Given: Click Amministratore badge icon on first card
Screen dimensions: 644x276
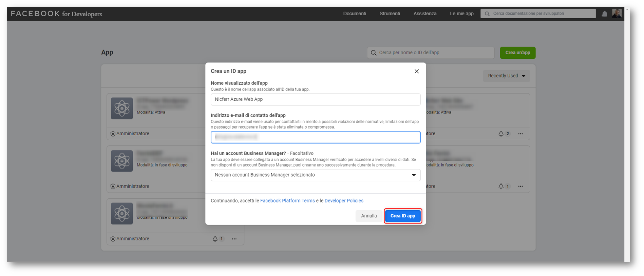Looking at the screenshot, I should pyautogui.click(x=113, y=134).
